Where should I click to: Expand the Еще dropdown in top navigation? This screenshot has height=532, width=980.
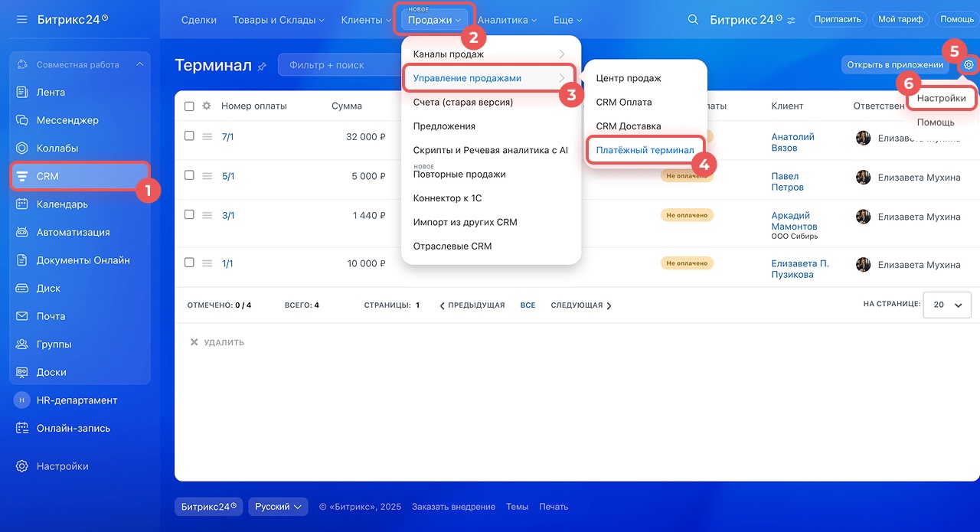coord(567,20)
